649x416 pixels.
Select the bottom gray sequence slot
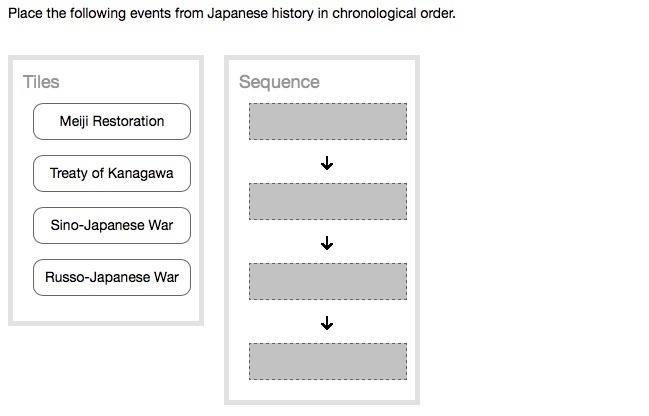point(327,361)
